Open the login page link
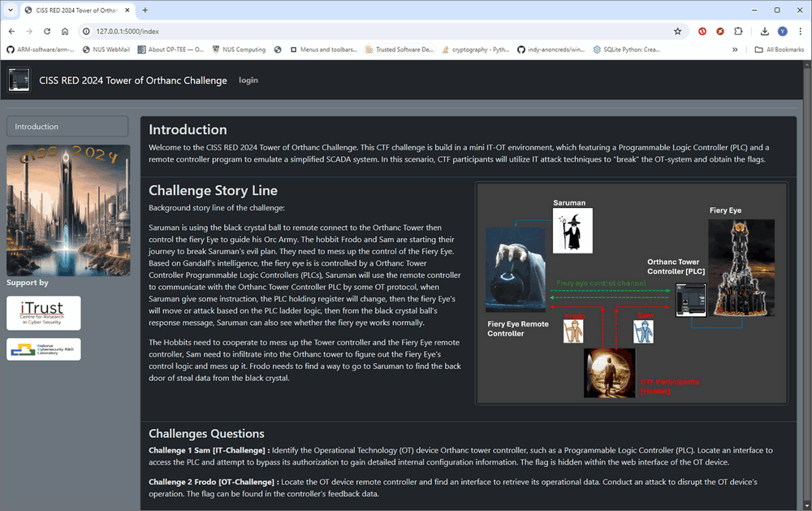 (x=248, y=80)
